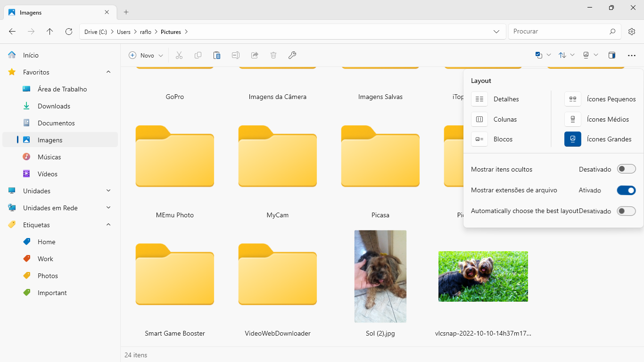Go back with the left arrow
644x362 pixels.
click(x=12, y=32)
